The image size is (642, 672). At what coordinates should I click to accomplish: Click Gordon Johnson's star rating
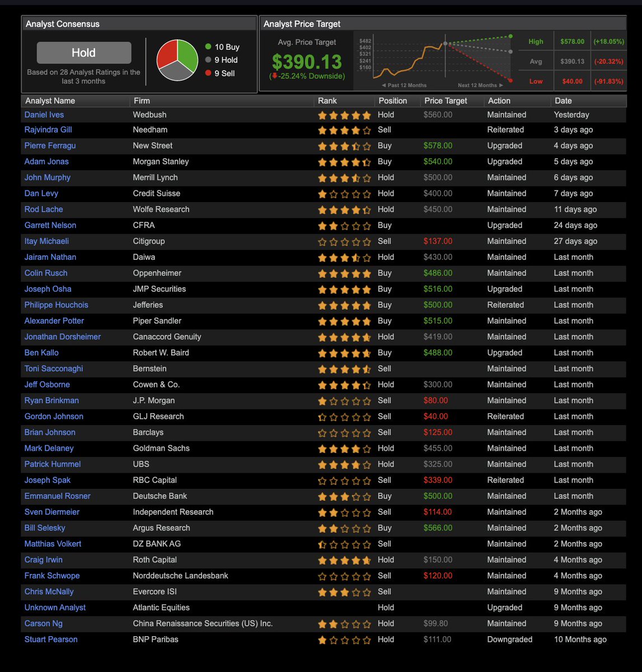[x=344, y=417]
